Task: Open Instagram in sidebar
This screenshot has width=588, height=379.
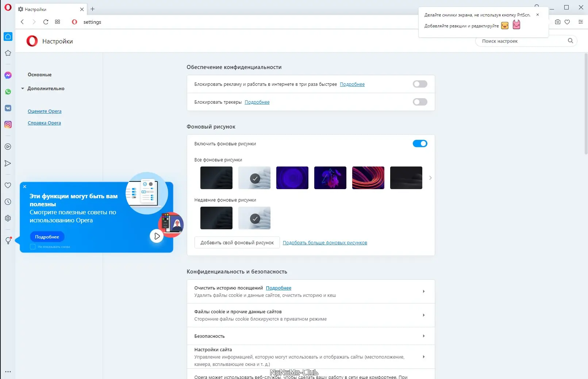Action: [8, 125]
